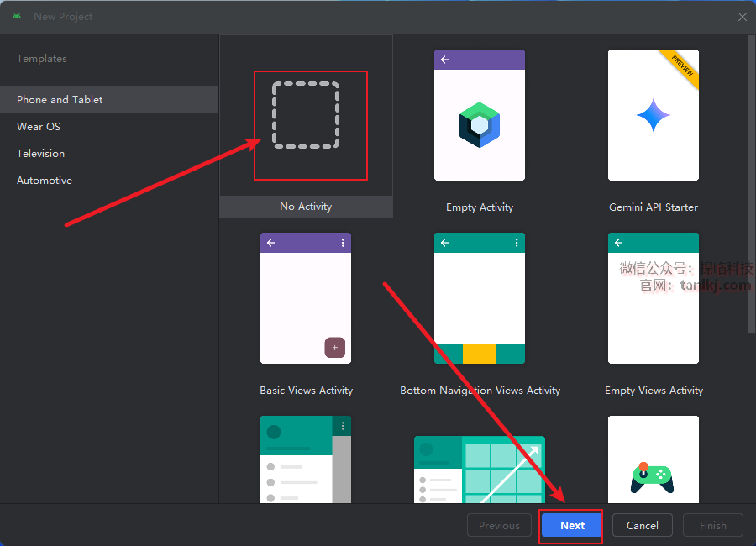This screenshot has height=546, width=756.
Task: Select the navigation drawer template thumbnail
Action: (306, 460)
